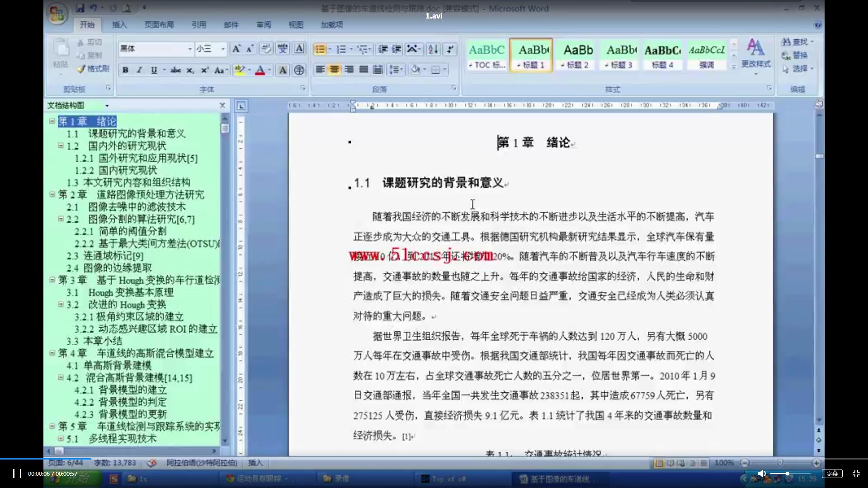Switch to the 审阅 ribbon tab
The width and height of the screenshot is (868, 488).
264,25
